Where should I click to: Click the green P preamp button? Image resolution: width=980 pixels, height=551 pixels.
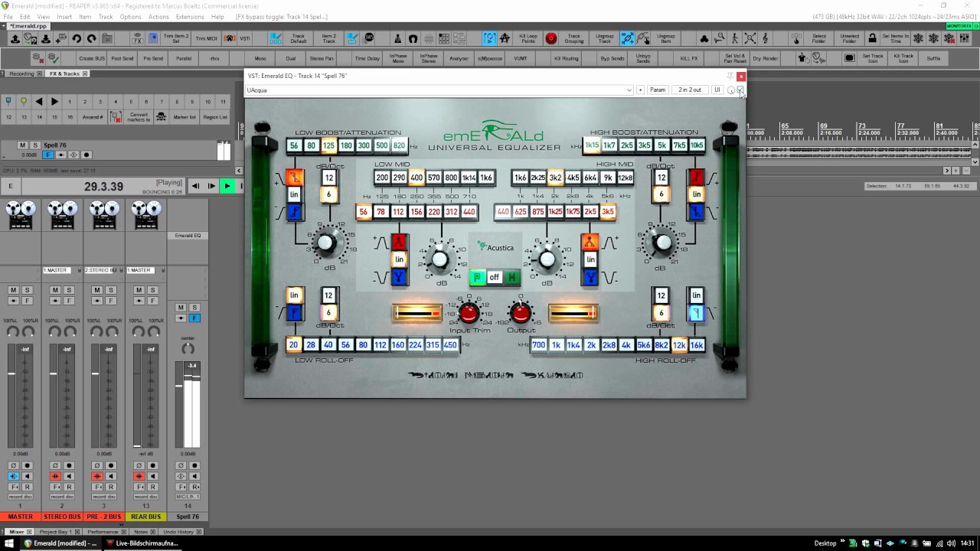click(477, 277)
